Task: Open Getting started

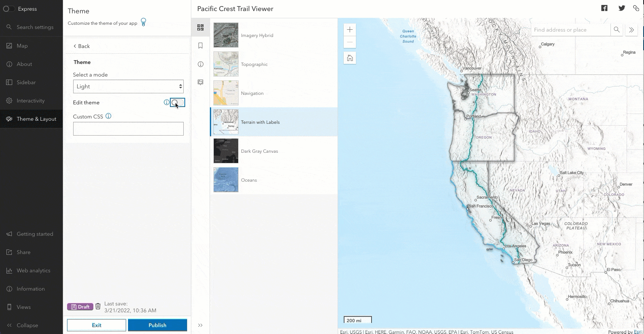Action: tap(31, 234)
